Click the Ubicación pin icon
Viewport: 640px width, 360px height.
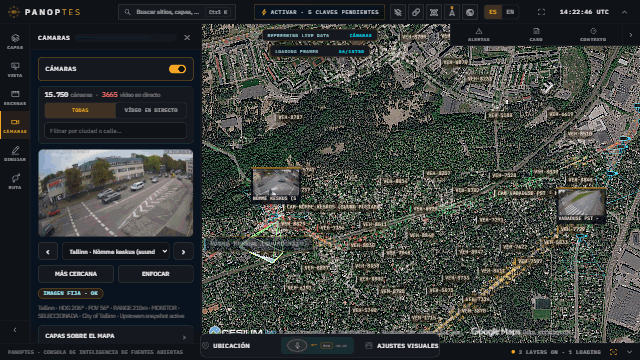click(206, 346)
